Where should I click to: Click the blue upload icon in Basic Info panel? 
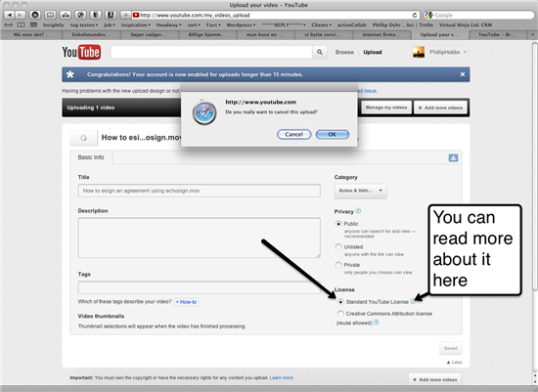pos(453,157)
